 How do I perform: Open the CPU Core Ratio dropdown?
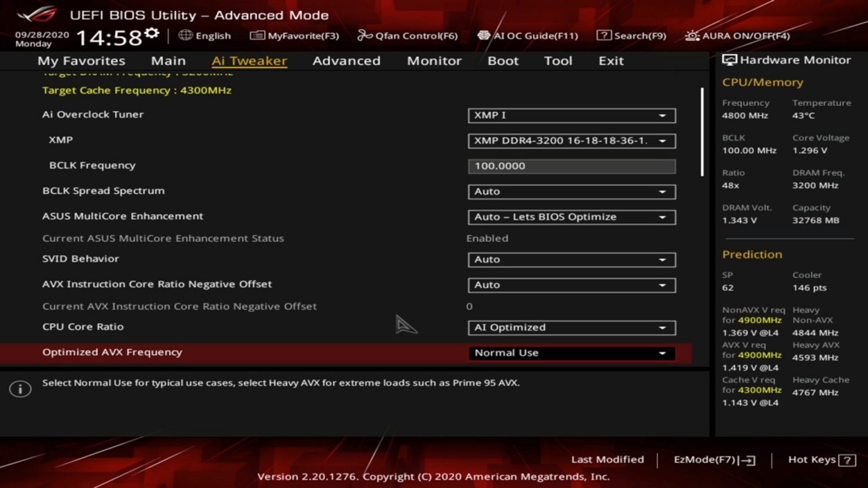(x=571, y=328)
